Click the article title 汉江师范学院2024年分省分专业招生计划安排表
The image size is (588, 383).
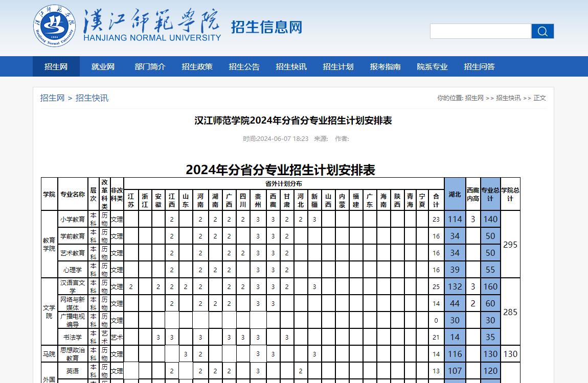point(293,121)
